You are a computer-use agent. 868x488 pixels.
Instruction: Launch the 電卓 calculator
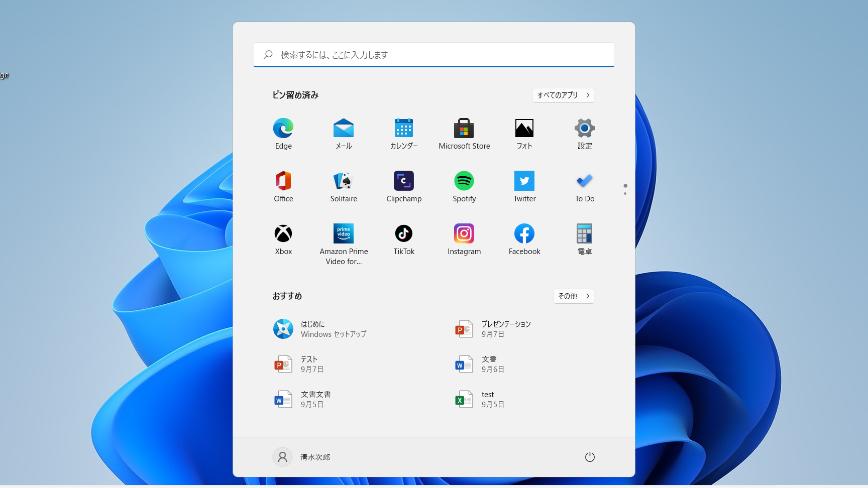pyautogui.click(x=585, y=239)
